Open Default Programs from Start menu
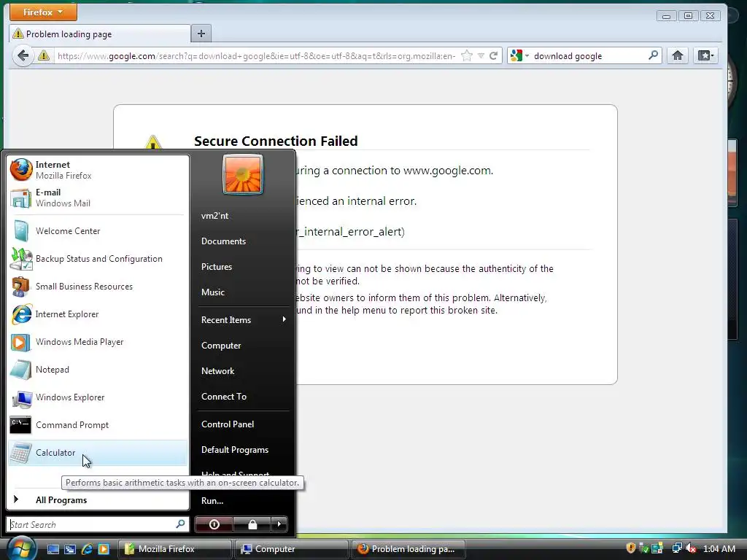747x560 pixels. click(x=243, y=449)
